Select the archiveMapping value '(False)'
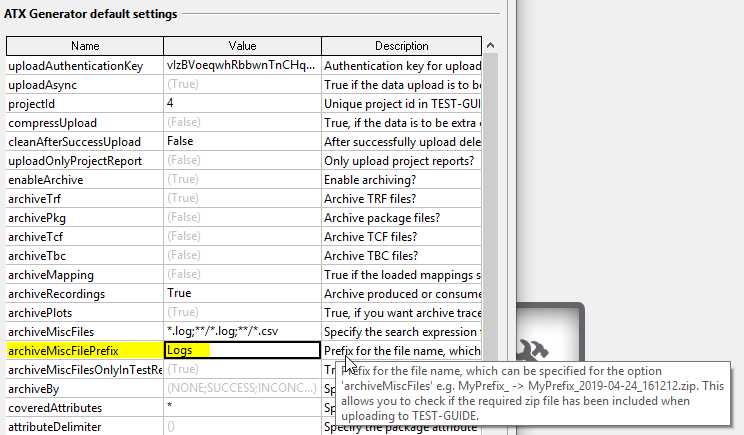This screenshot has width=744, height=435. (x=242, y=274)
